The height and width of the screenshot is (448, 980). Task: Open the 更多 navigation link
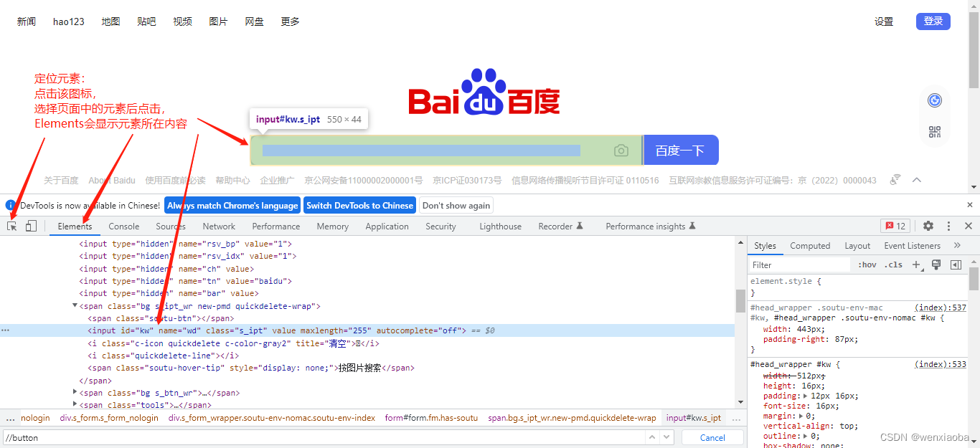291,22
